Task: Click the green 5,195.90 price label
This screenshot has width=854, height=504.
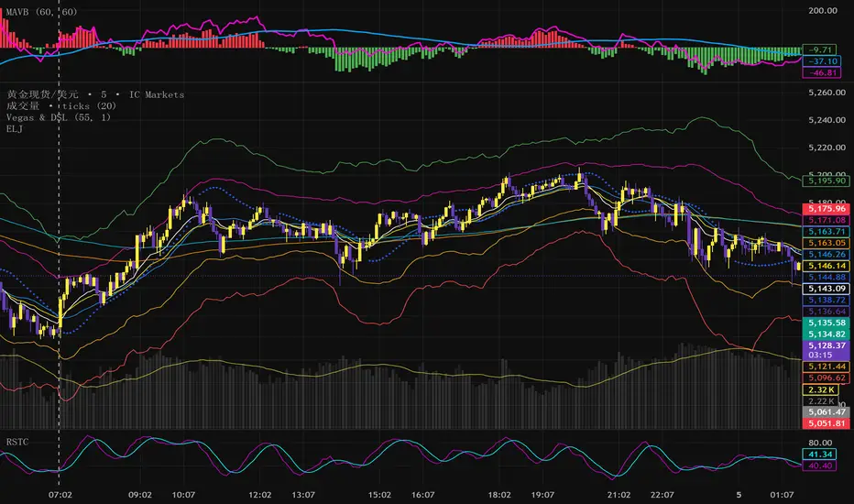Action: click(x=827, y=181)
